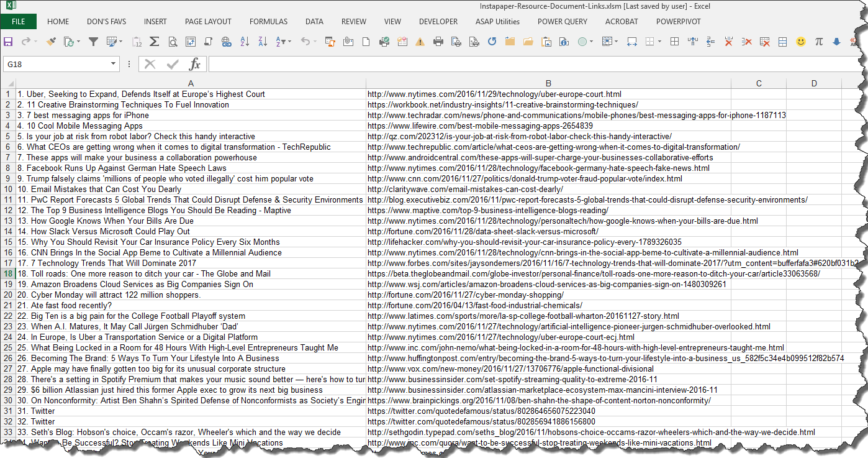This screenshot has height=458, width=868.
Task: Select cell '21. Ate fast food recently?'
Action: click(191, 306)
